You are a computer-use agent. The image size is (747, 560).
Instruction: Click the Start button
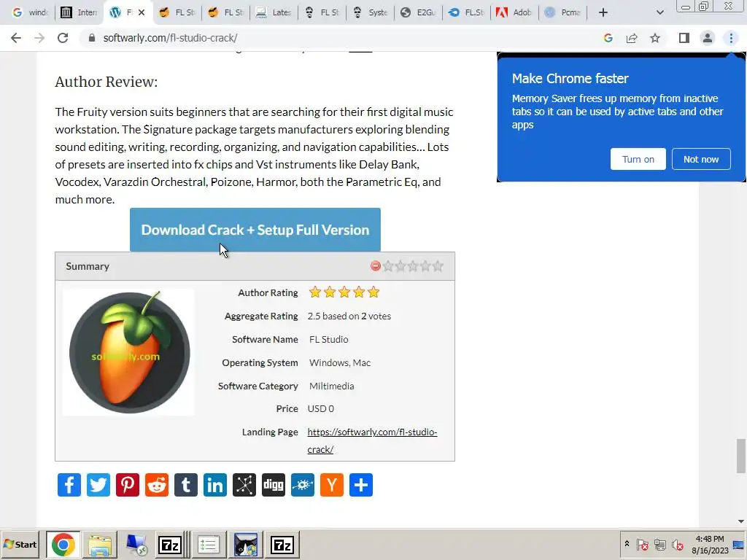click(x=20, y=544)
